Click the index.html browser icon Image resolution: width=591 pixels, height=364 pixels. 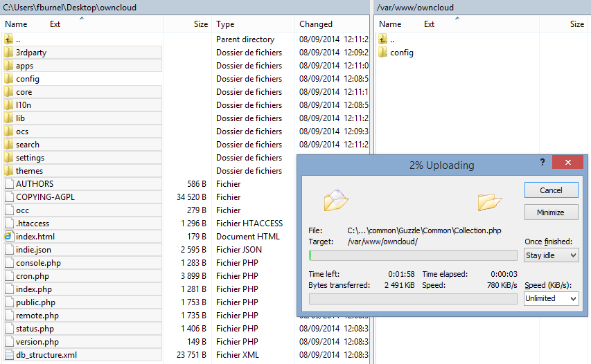[8, 237]
